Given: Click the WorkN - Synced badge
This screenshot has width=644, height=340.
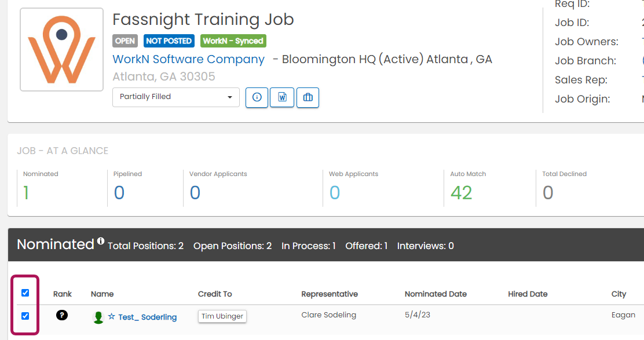Looking at the screenshot, I should pos(233,41).
